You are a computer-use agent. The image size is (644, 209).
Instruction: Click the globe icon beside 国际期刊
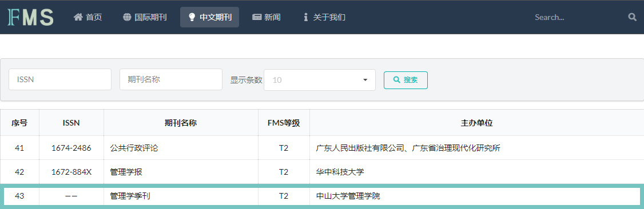[127, 17]
